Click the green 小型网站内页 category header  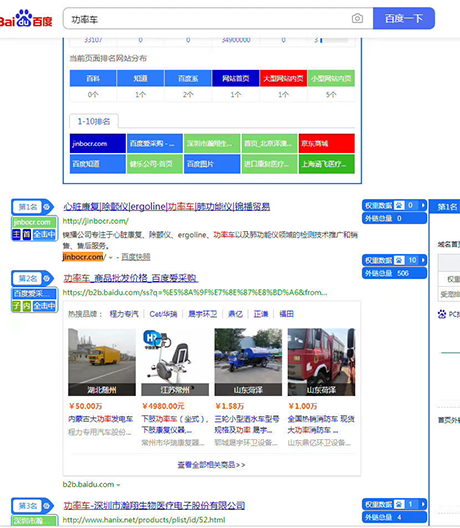(331, 78)
